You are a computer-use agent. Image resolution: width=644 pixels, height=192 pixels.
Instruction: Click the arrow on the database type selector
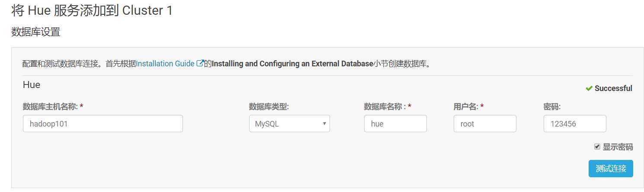pyautogui.click(x=324, y=124)
